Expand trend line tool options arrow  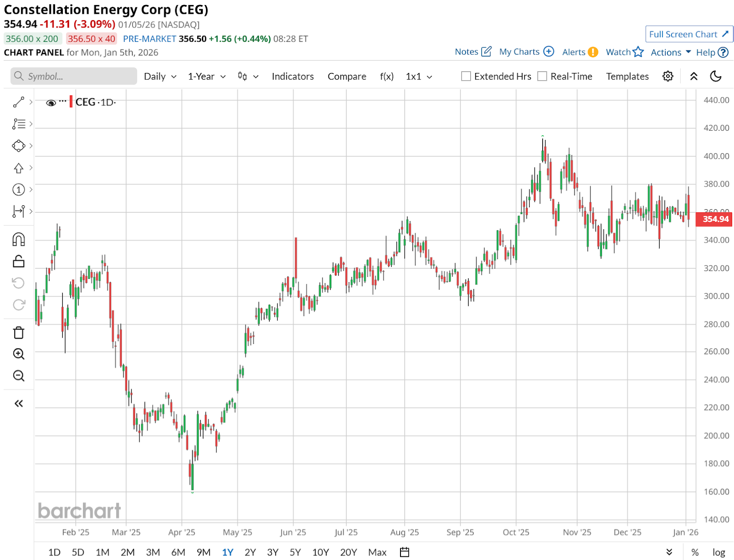coord(31,102)
